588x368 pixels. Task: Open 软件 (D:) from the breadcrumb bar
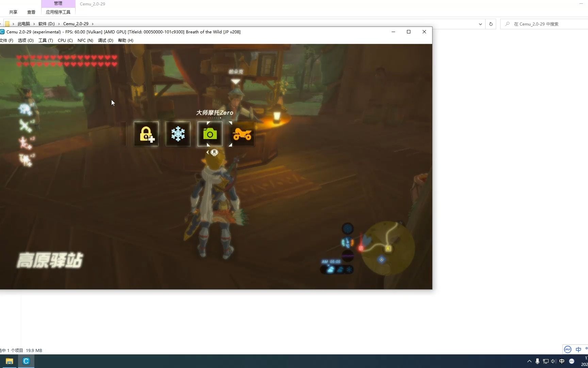click(46, 24)
